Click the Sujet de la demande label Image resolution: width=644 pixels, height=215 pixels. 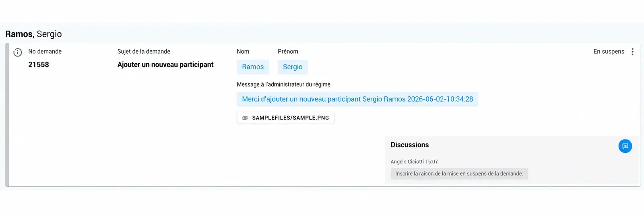(x=144, y=52)
